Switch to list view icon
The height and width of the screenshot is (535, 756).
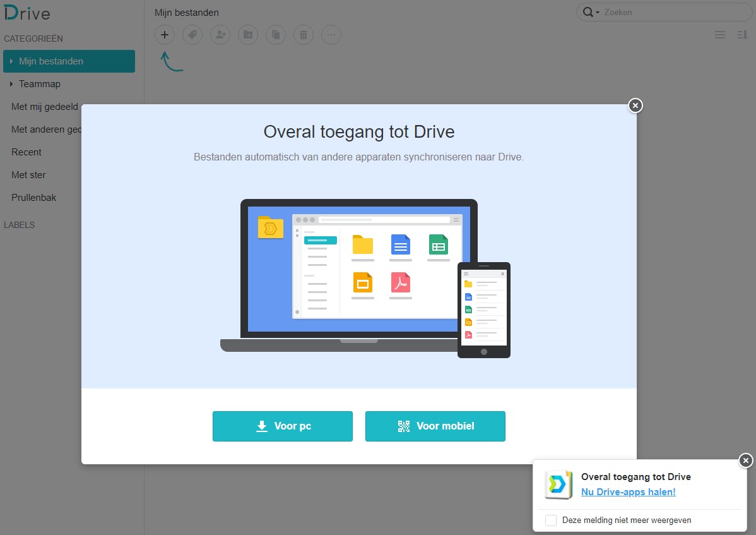[x=720, y=35]
